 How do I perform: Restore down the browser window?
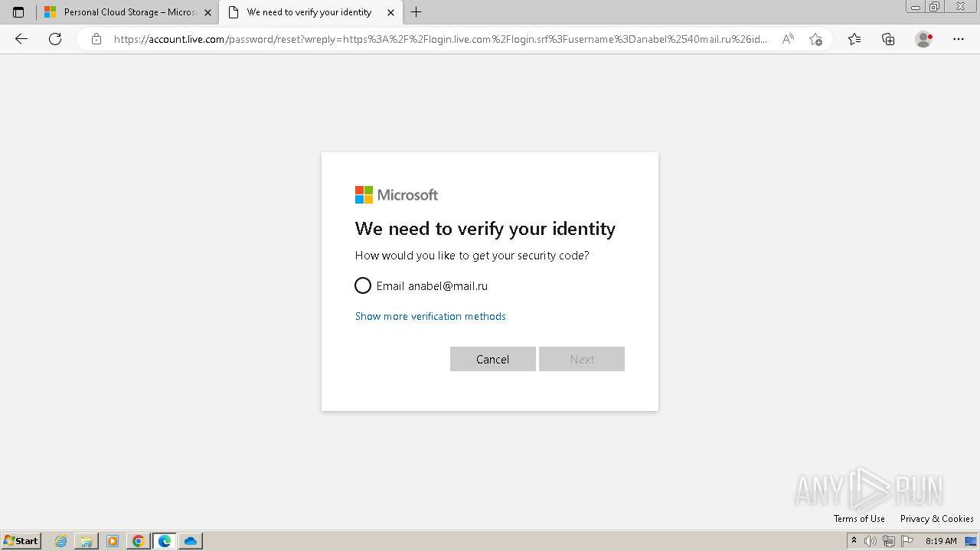point(935,6)
